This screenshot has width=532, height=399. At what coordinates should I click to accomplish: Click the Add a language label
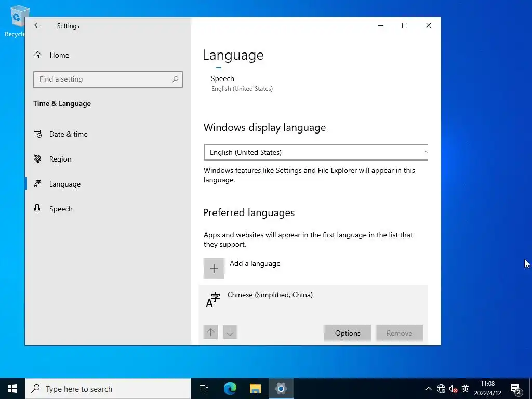coord(255,263)
